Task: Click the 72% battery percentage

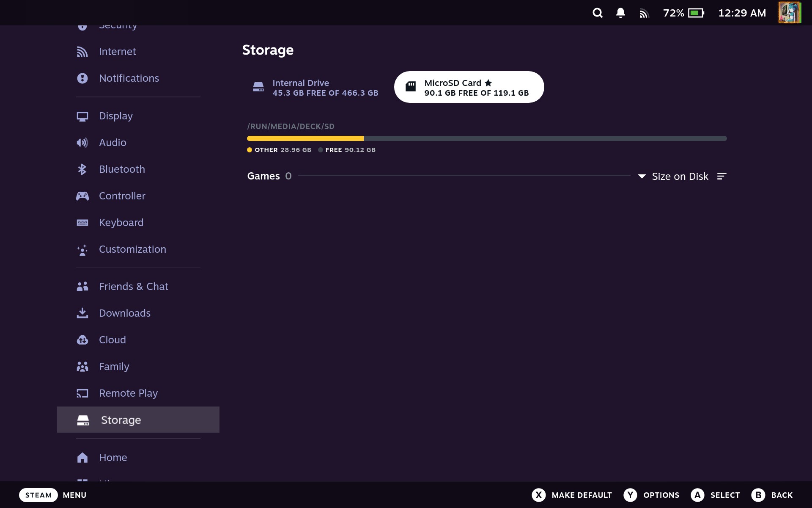Action: tap(673, 13)
